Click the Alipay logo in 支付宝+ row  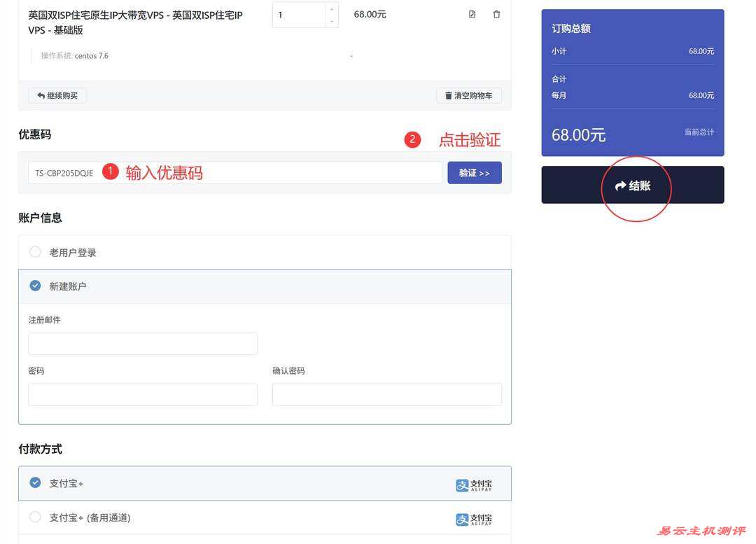474,484
